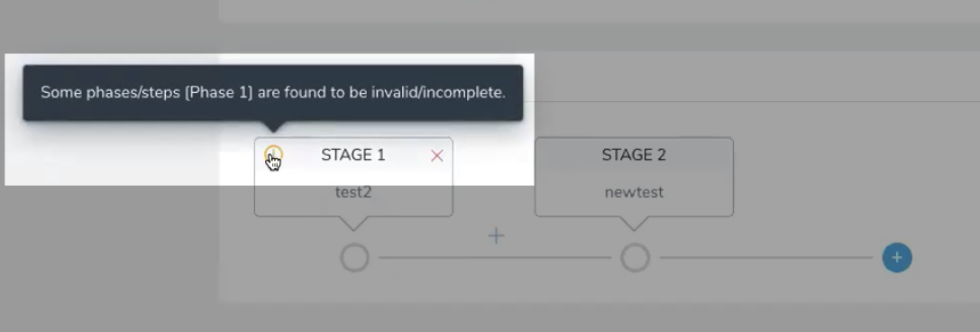Open the STAGE 1 title
Screen dimensions: 980x332
coord(353,155)
